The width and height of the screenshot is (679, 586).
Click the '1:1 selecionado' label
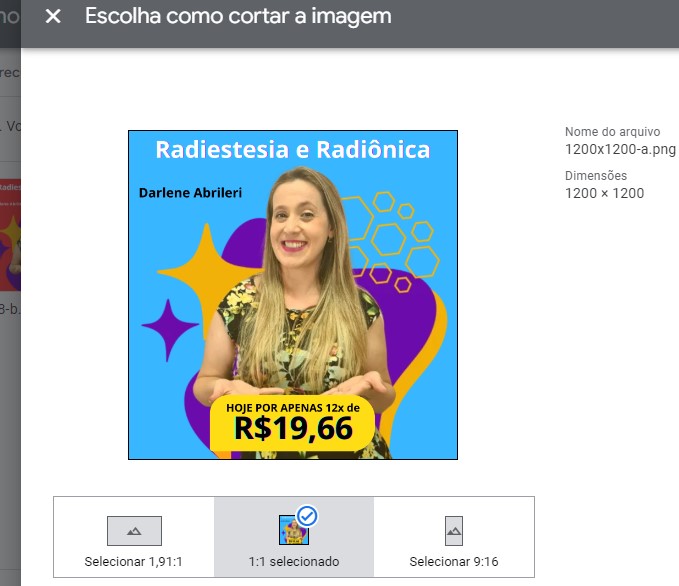click(x=294, y=561)
